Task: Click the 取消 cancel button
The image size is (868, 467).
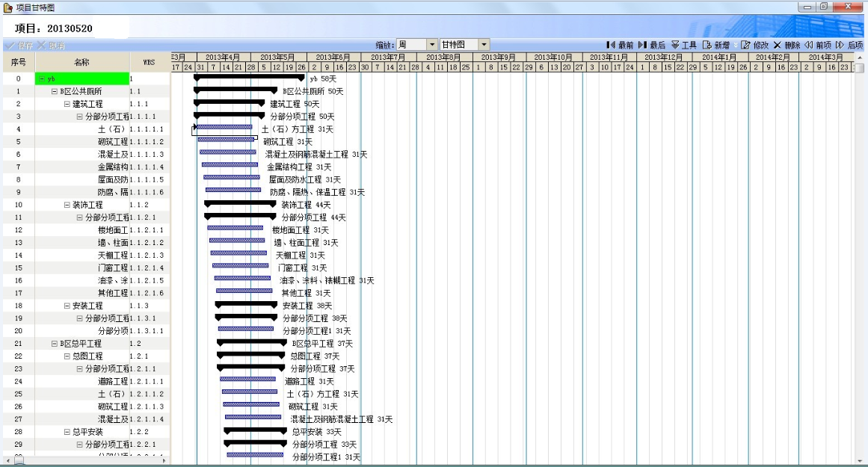Action: click(x=52, y=45)
